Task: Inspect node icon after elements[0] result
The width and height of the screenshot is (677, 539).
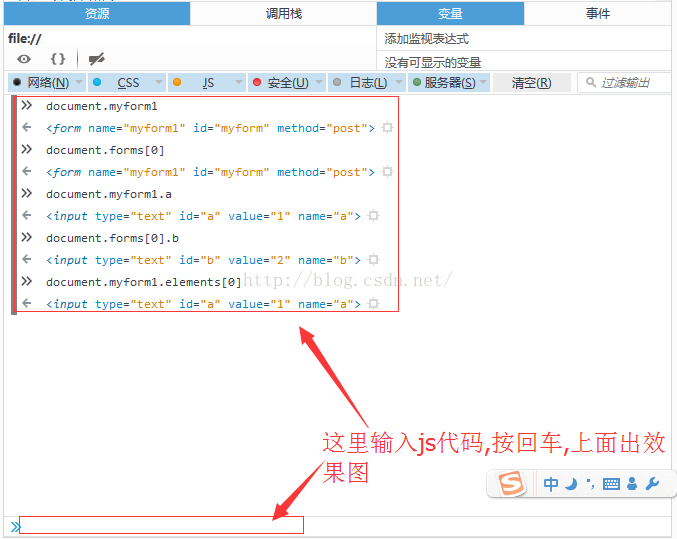Action: point(374,304)
